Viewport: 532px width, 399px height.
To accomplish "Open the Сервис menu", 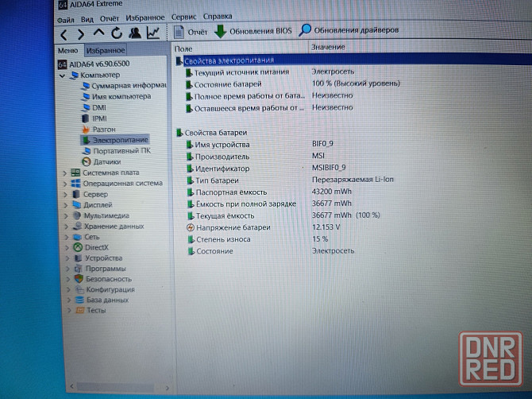I will pyautogui.click(x=183, y=17).
